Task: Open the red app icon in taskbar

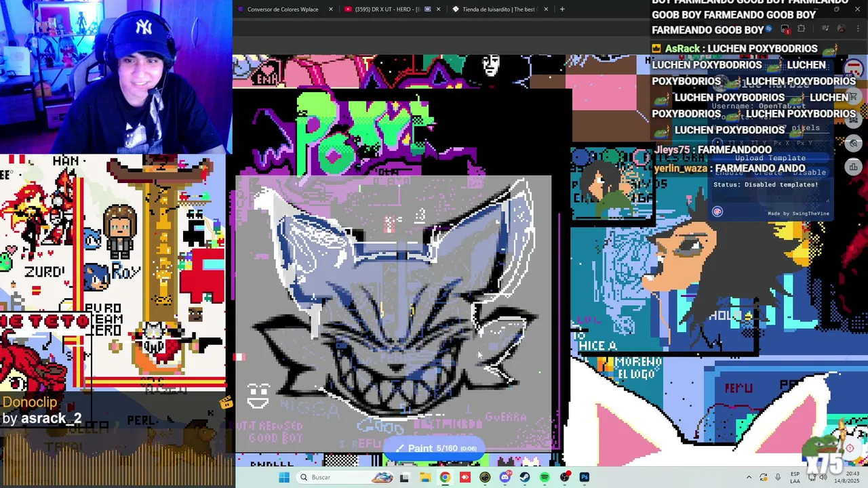Action: pyautogui.click(x=465, y=477)
